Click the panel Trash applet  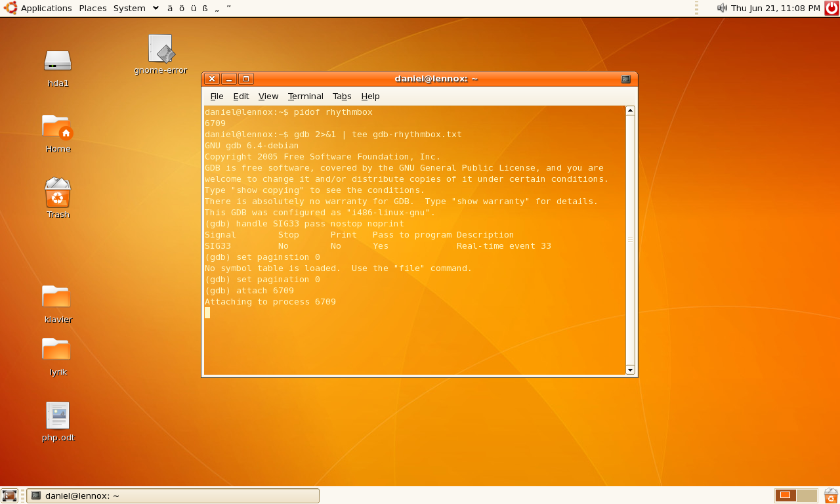(x=831, y=495)
